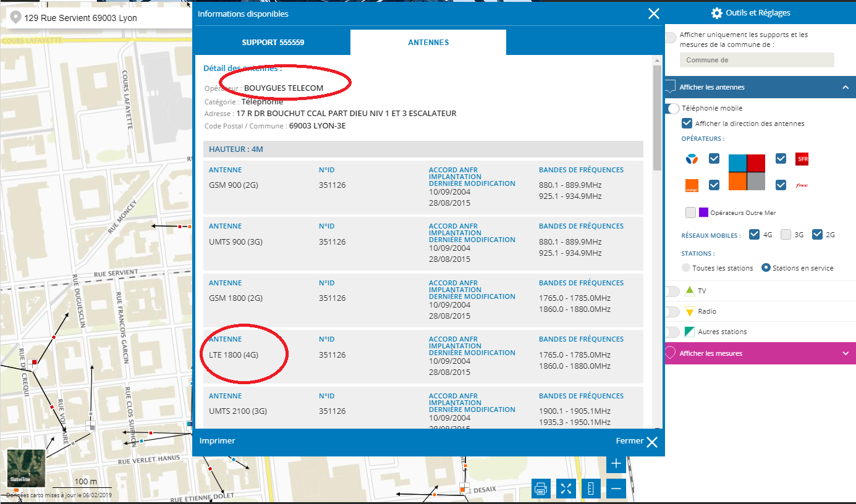This screenshot has height=504, width=856.
Task: Check the Opérateurs Outre Mer checkbox
Action: [x=690, y=212]
